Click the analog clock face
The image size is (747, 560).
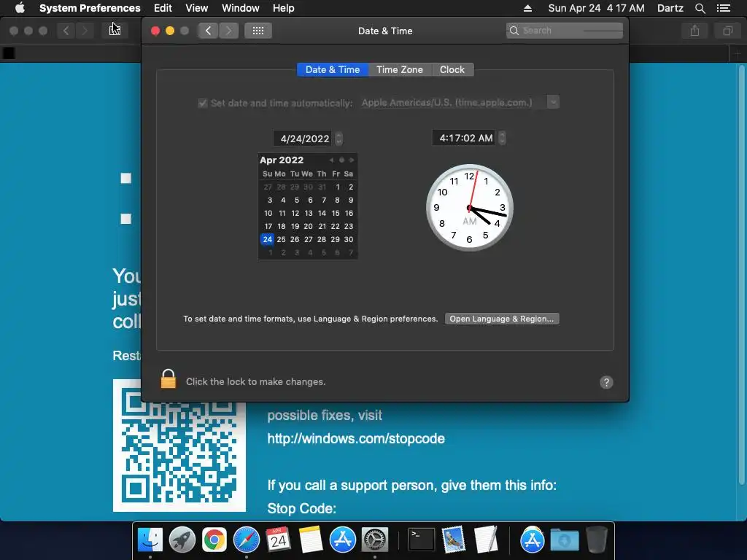469,208
